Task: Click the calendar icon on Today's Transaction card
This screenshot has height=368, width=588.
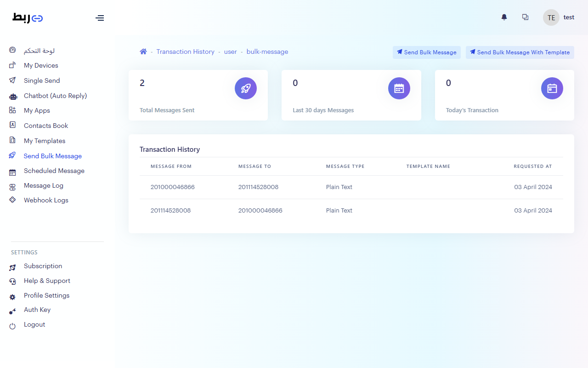Action: [x=552, y=88]
